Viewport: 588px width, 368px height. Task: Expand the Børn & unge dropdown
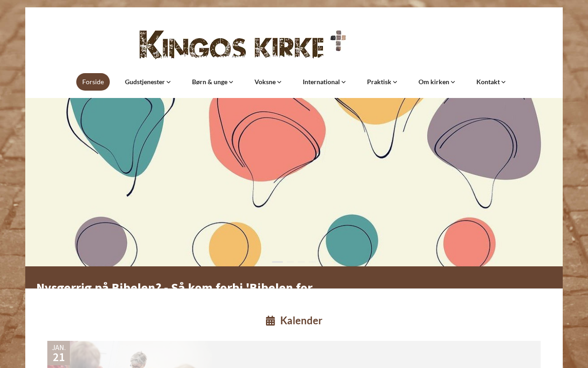point(212,82)
